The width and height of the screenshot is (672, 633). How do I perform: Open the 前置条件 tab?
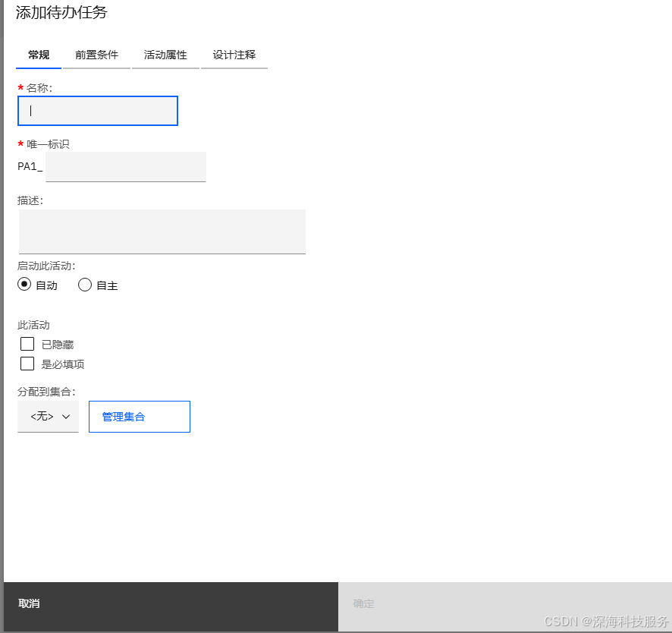[96, 55]
